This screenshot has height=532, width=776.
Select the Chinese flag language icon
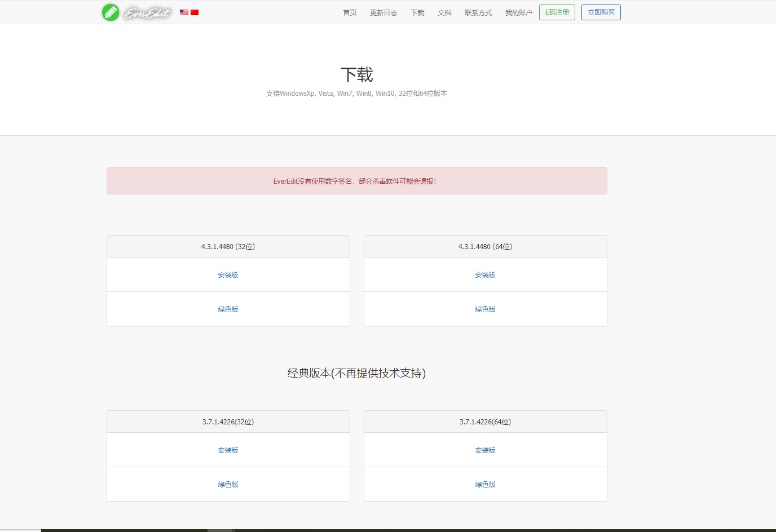[x=195, y=12]
